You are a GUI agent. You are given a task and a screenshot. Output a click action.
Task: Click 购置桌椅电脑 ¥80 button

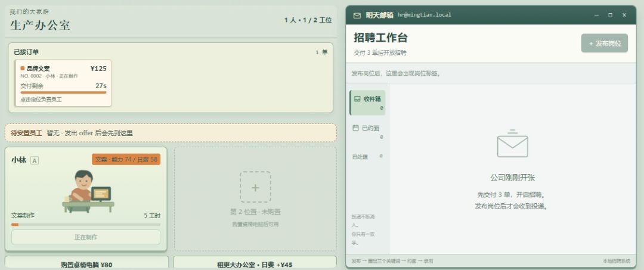click(86, 263)
